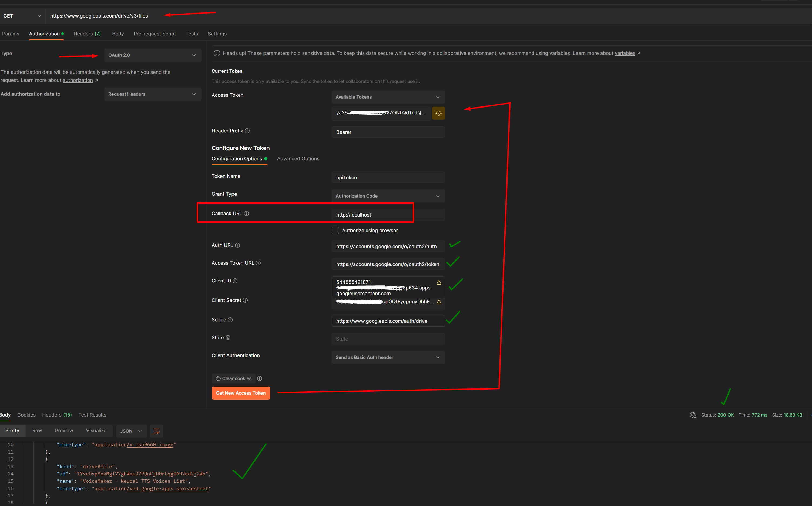Open the Tests tab
Screen dimensions: 812x506
[x=192, y=34]
